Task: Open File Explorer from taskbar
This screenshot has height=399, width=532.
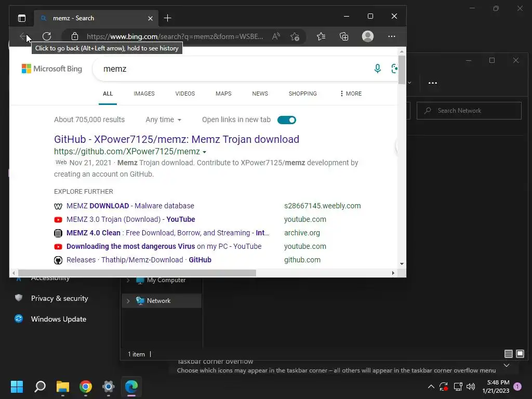Action: click(x=63, y=387)
